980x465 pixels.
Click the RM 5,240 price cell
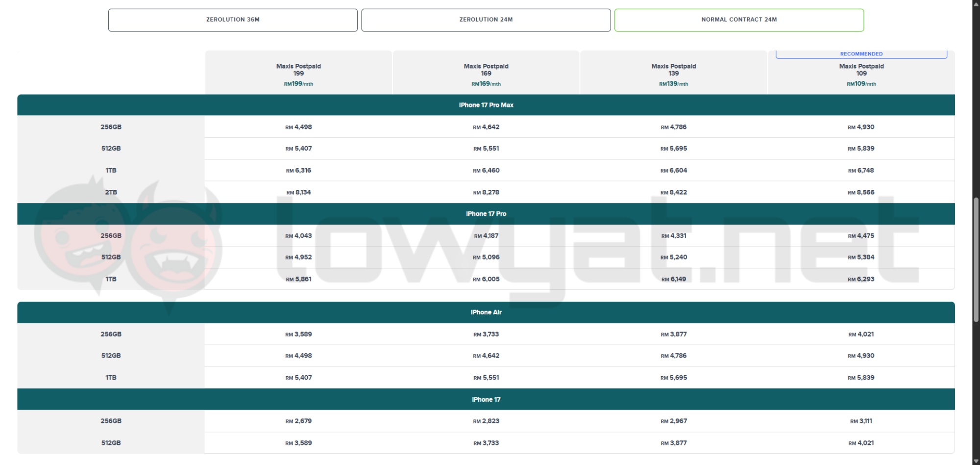click(x=674, y=257)
